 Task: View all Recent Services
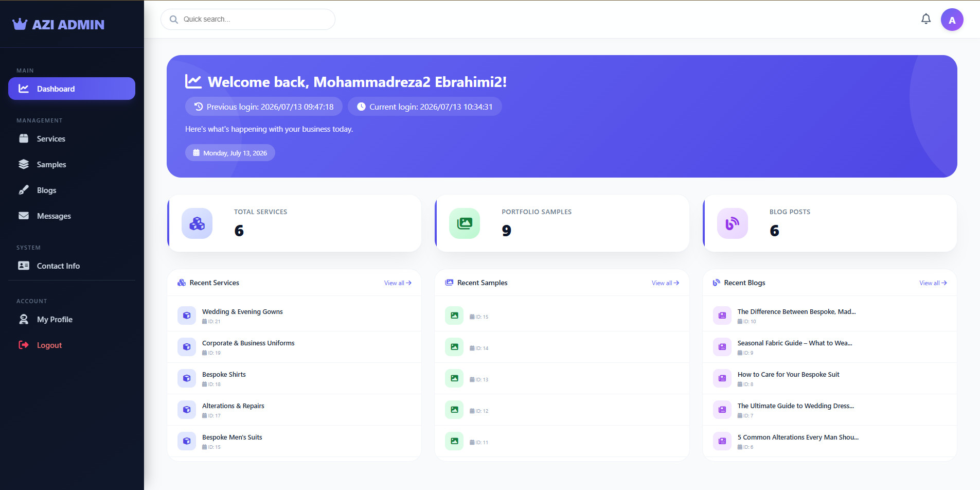click(398, 283)
